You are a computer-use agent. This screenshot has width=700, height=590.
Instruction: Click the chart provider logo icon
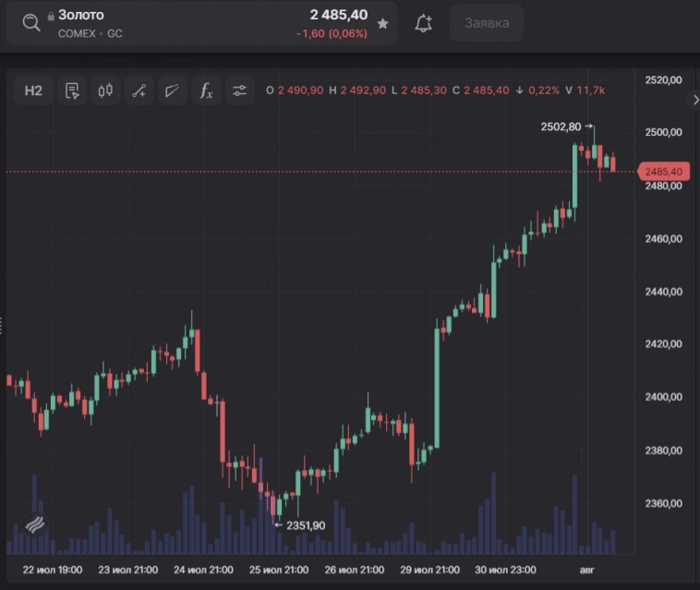(x=35, y=524)
